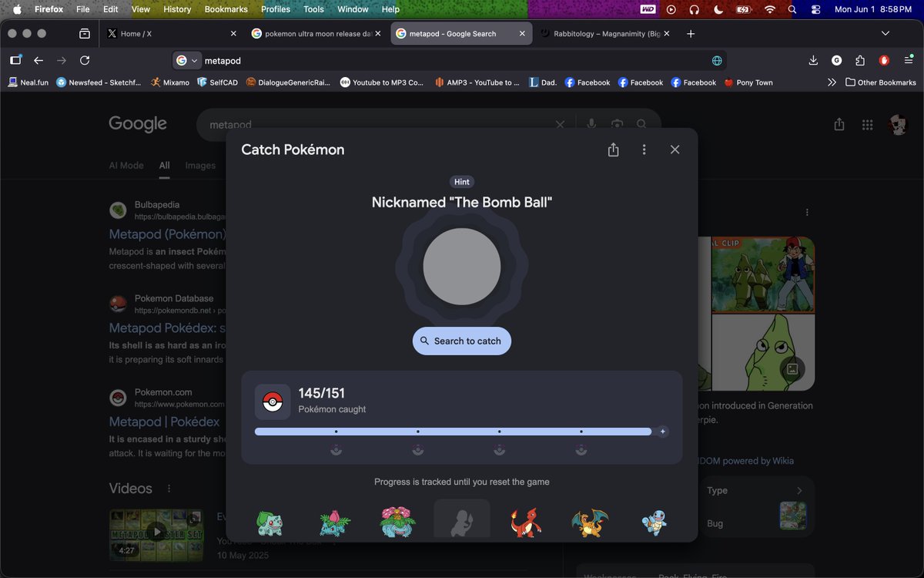Open Spotlight search in menu bar

(792, 9)
